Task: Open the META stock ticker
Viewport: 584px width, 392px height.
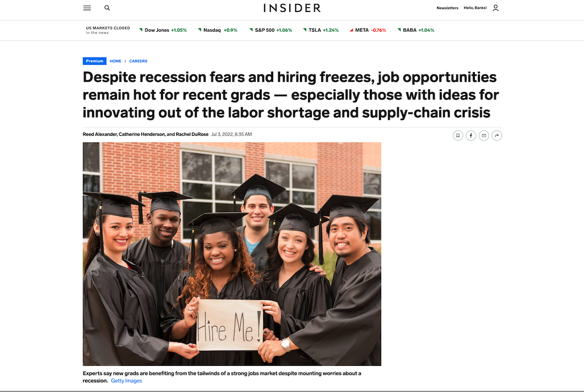Action: (368, 30)
